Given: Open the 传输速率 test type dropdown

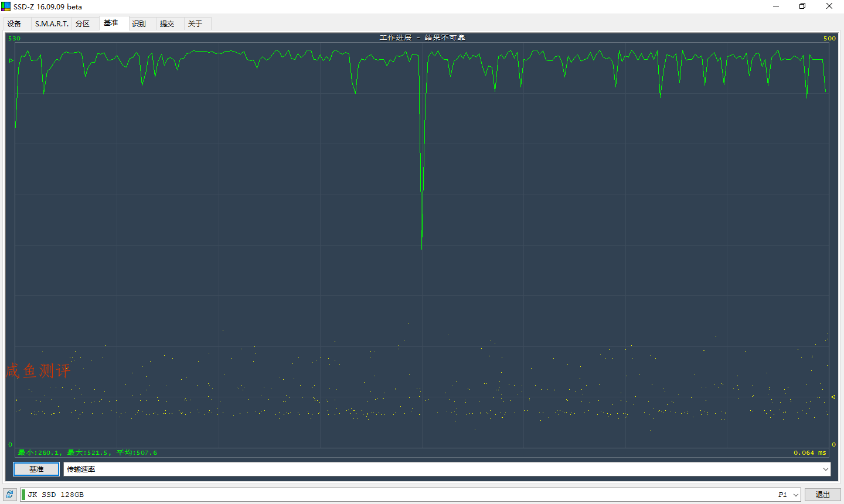Looking at the screenshot, I should (x=825, y=469).
